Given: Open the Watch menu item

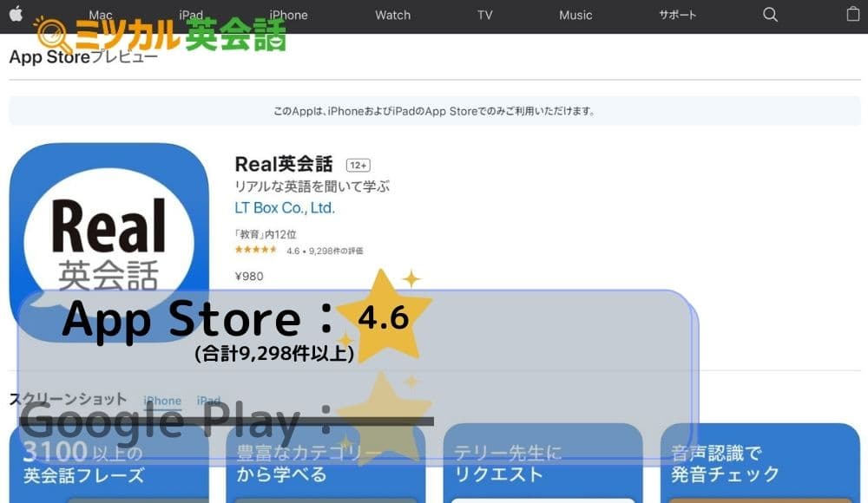Looking at the screenshot, I should (x=393, y=15).
